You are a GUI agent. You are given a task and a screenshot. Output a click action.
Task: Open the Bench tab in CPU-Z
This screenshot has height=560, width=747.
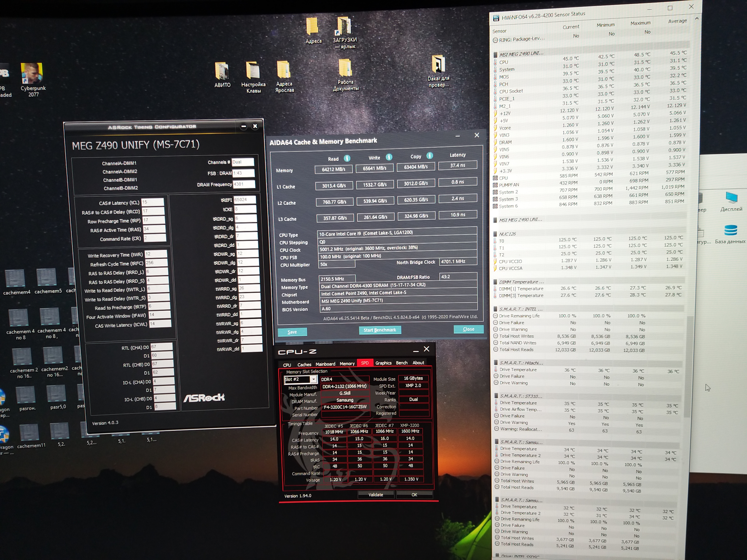pyautogui.click(x=402, y=363)
